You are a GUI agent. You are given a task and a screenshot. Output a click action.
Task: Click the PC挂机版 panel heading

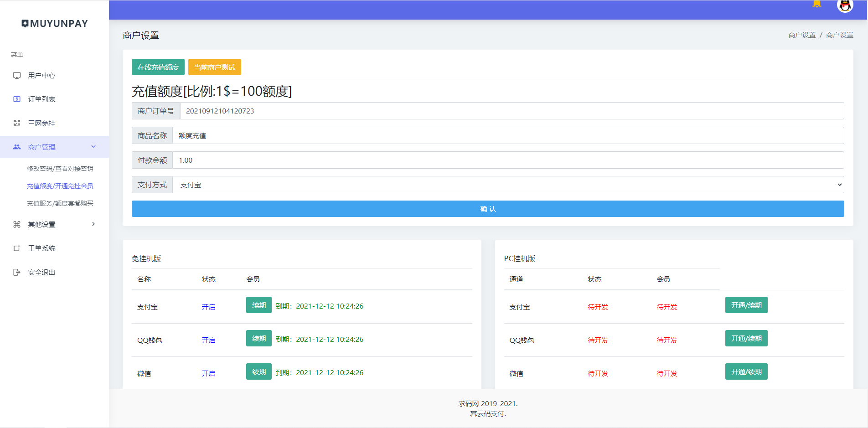click(520, 258)
